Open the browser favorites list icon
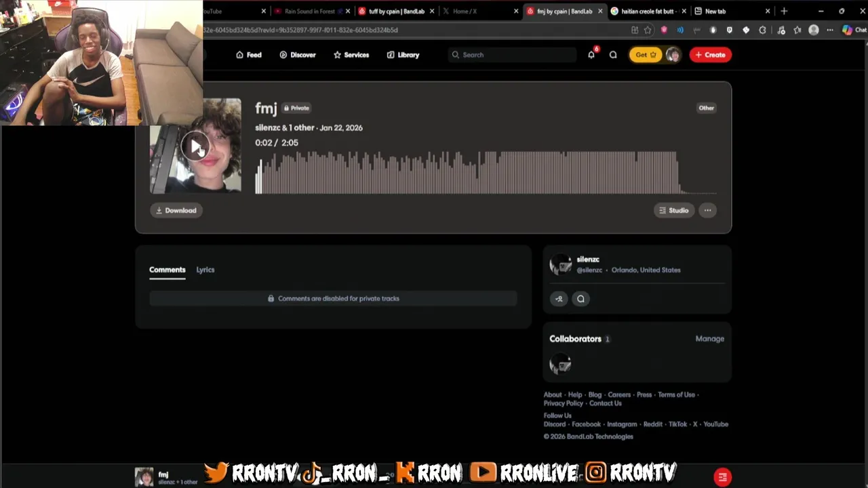 click(797, 30)
